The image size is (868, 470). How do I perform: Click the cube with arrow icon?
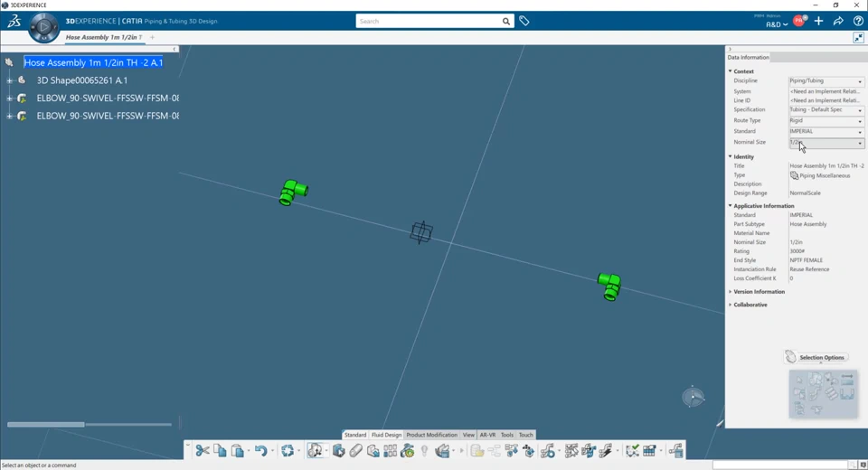point(338,451)
